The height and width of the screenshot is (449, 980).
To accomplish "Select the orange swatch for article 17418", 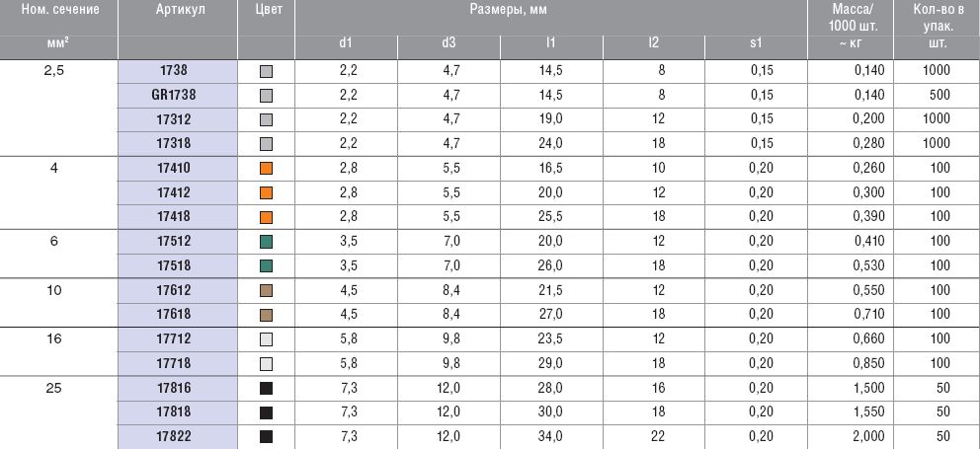I will coord(265,217).
